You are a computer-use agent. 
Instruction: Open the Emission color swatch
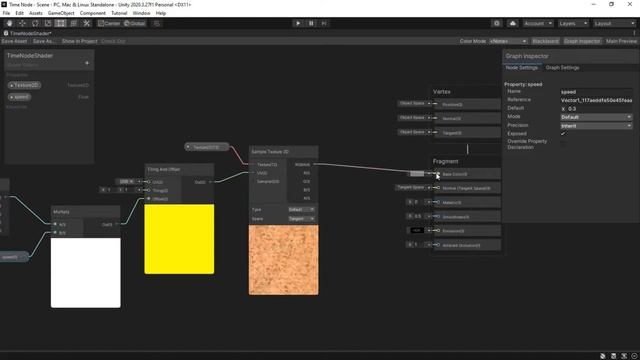pyautogui.click(x=416, y=231)
